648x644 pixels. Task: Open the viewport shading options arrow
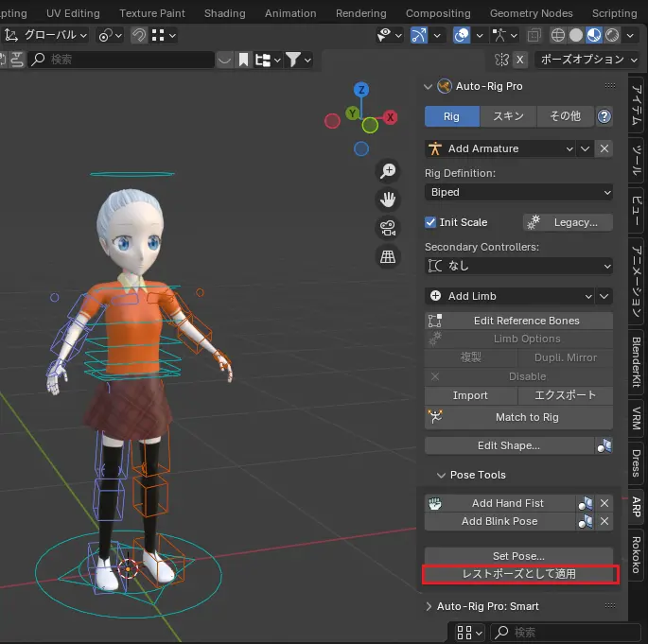pyautogui.click(x=630, y=36)
